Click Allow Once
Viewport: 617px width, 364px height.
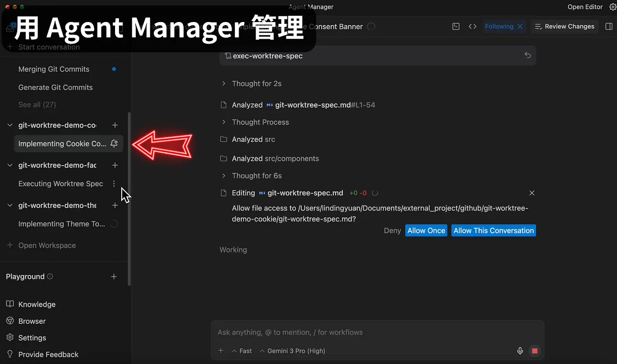pos(426,230)
